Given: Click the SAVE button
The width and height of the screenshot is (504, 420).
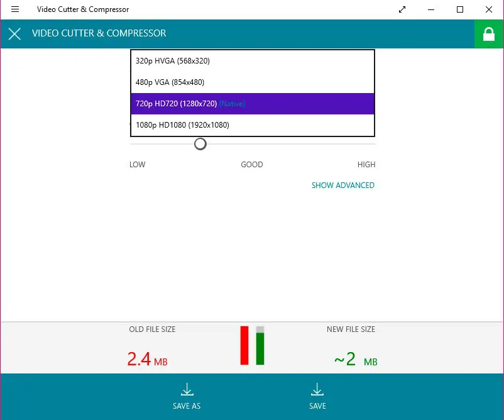Looking at the screenshot, I should point(317,396).
